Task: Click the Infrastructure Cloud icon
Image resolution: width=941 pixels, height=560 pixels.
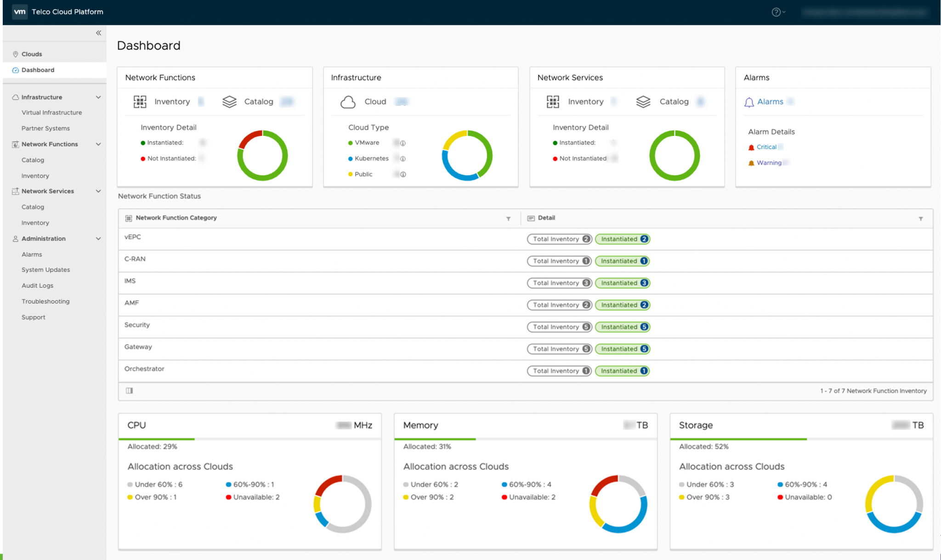Action: pos(348,102)
